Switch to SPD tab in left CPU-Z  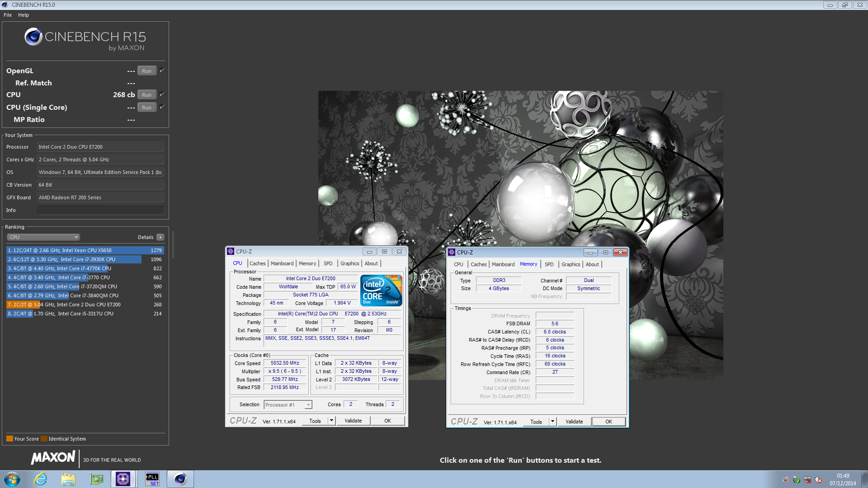pos(328,263)
